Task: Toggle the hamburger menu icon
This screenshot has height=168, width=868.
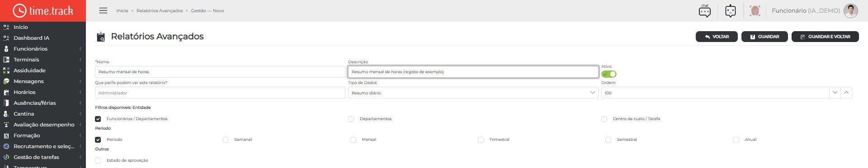Action: pos(103,10)
